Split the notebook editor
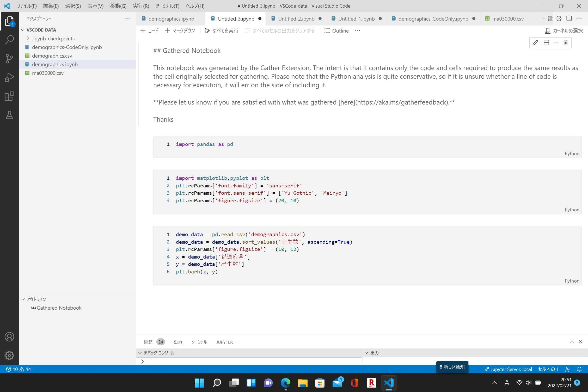 point(569,19)
